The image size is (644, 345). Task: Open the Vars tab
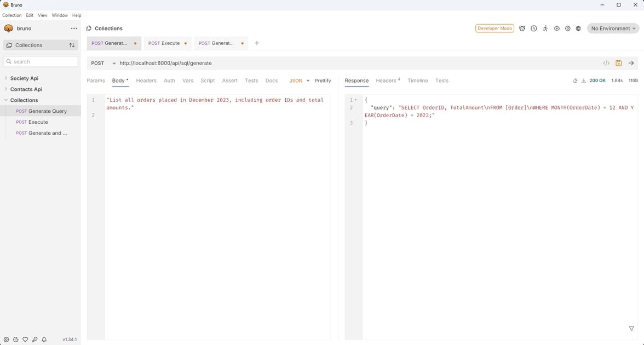coord(188,81)
